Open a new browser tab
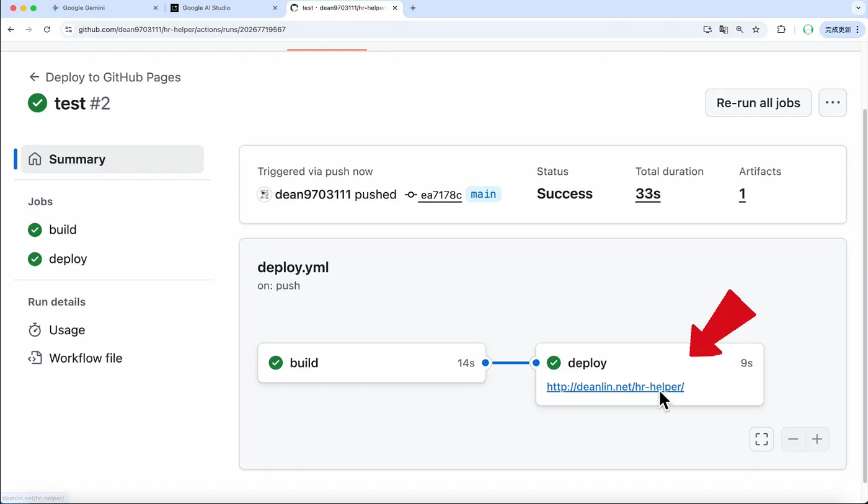Viewport: 868px width, 504px height. click(413, 8)
